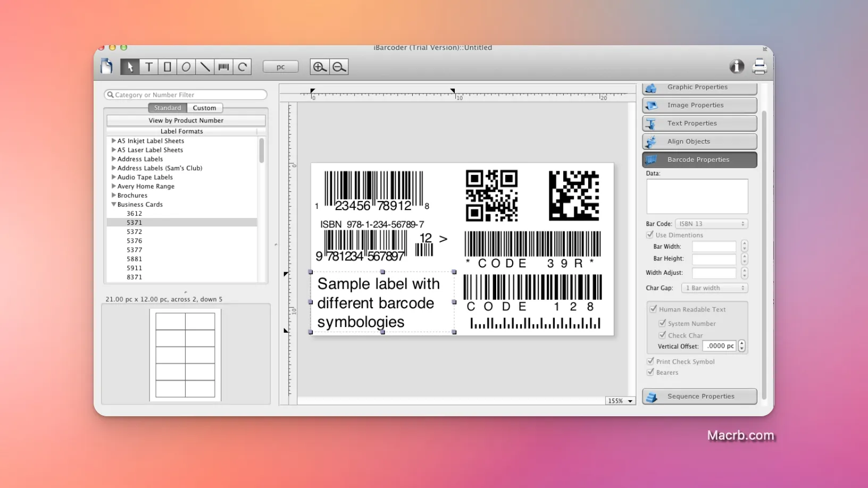The width and height of the screenshot is (868, 488).
Task: Expand A5 Inkjet Label Sheets
Action: pyautogui.click(x=113, y=141)
